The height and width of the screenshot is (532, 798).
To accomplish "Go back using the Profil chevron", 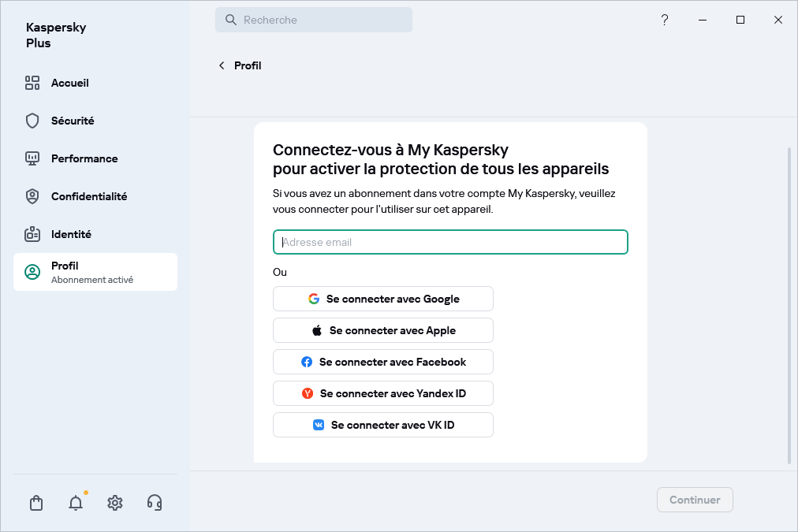I will pyautogui.click(x=222, y=65).
